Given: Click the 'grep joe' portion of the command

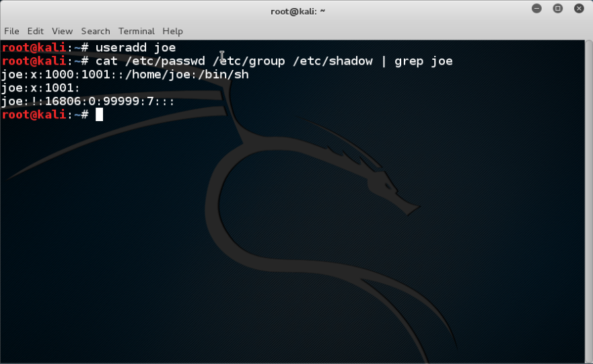Looking at the screenshot, I should 423,61.
